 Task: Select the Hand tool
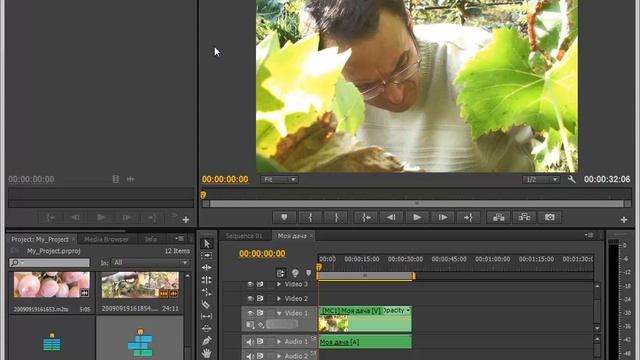tap(207, 353)
